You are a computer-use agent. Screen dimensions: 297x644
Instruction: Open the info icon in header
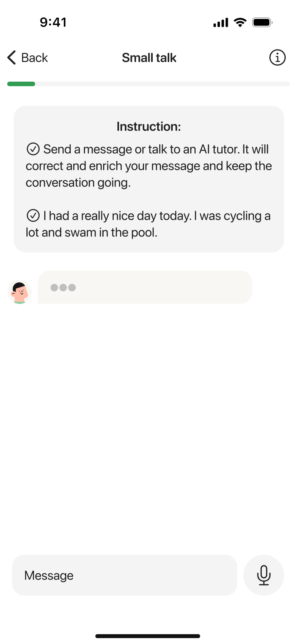click(x=277, y=58)
